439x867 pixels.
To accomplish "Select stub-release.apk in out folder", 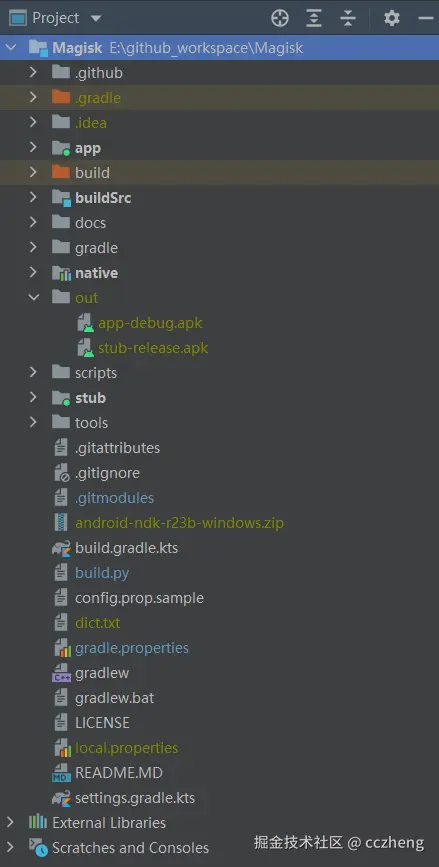I will [153, 348].
